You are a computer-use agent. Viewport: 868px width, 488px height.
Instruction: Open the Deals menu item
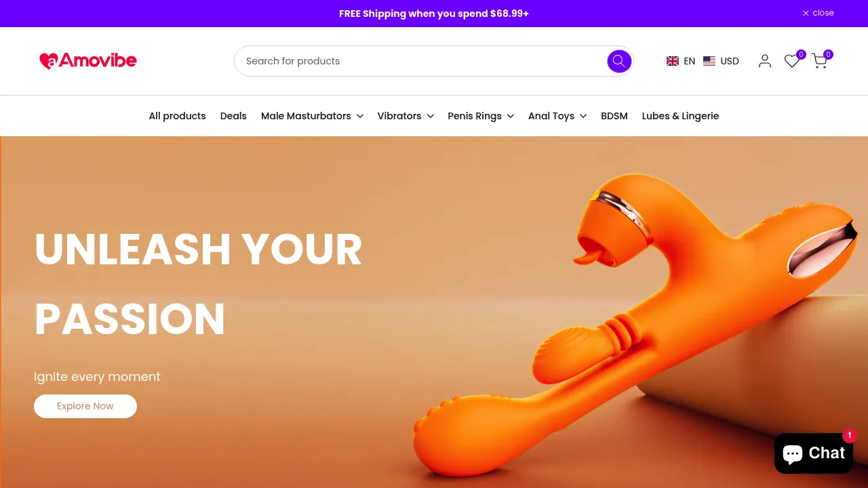[233, 116]
